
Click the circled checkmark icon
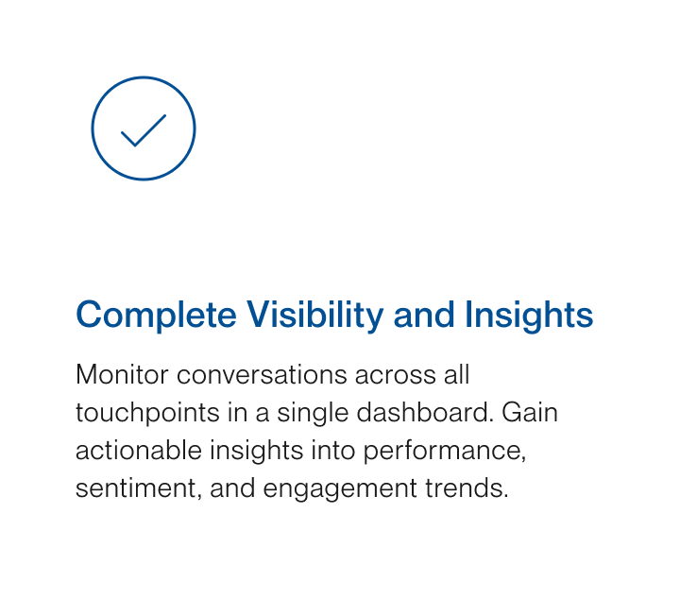(144, 129)
